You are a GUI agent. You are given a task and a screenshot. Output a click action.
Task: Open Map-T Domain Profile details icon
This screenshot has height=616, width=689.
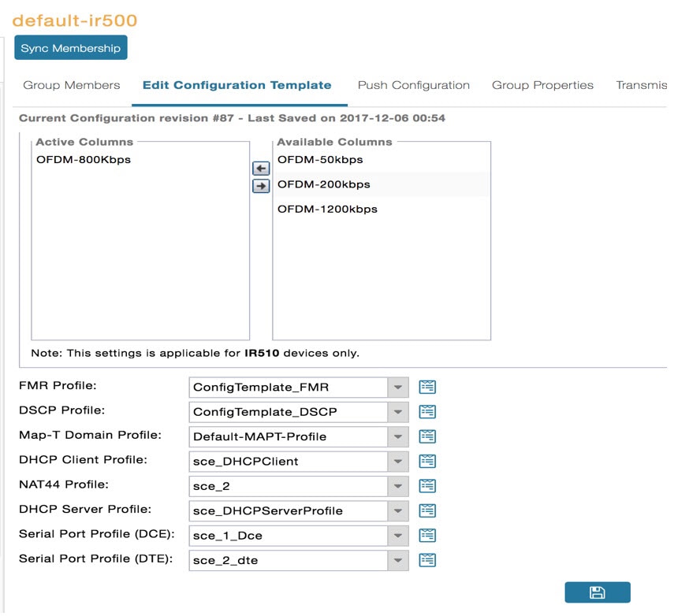tap(427, 436)
